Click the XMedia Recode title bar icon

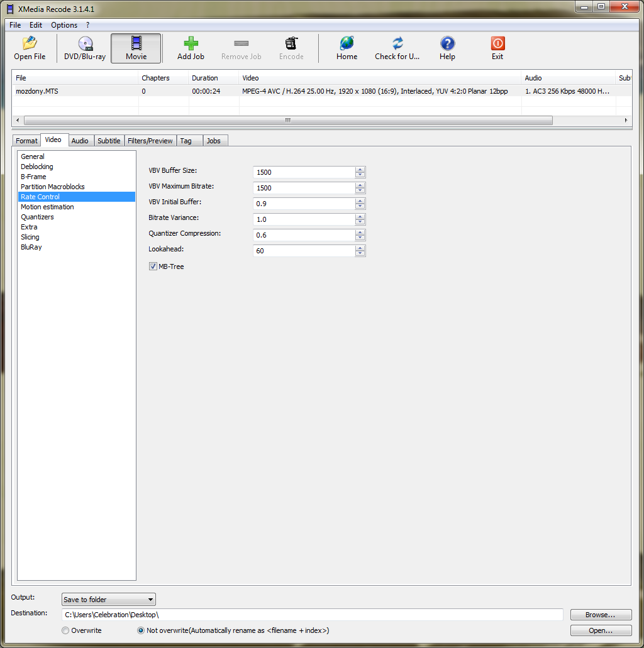[10, 9]
